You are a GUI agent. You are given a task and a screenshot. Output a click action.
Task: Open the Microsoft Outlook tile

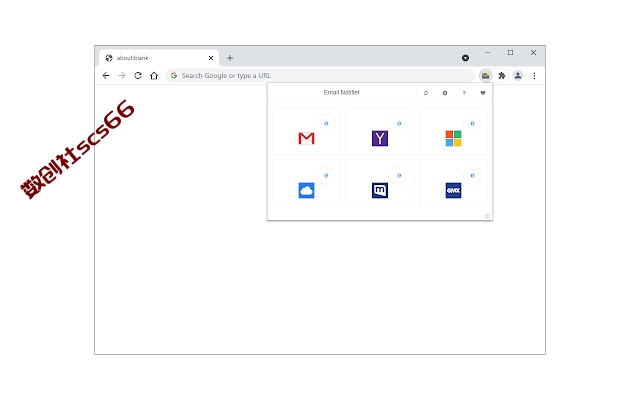coord(453,131)
